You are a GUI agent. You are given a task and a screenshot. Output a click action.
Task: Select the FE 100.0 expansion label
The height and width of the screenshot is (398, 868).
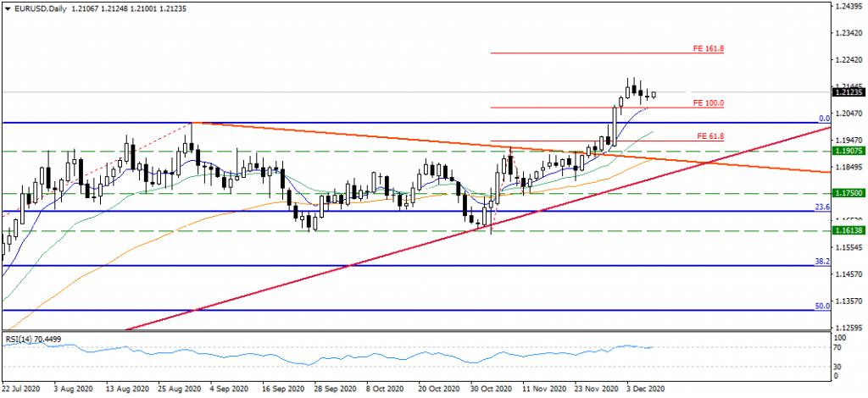(709, 102)
